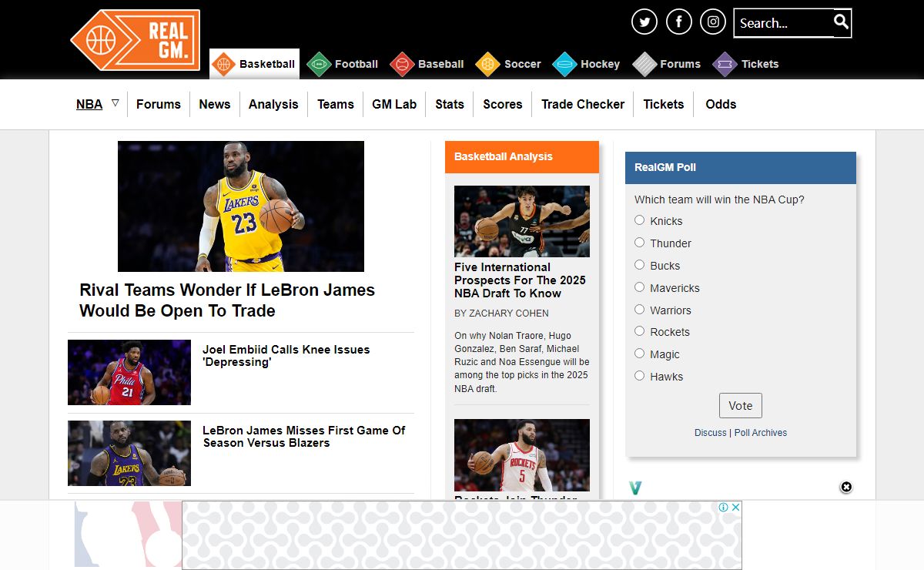Screen dimensions: 924x570
Task: Open the NBA menu link
Action: pyautogui.click(x=89, y=104)
